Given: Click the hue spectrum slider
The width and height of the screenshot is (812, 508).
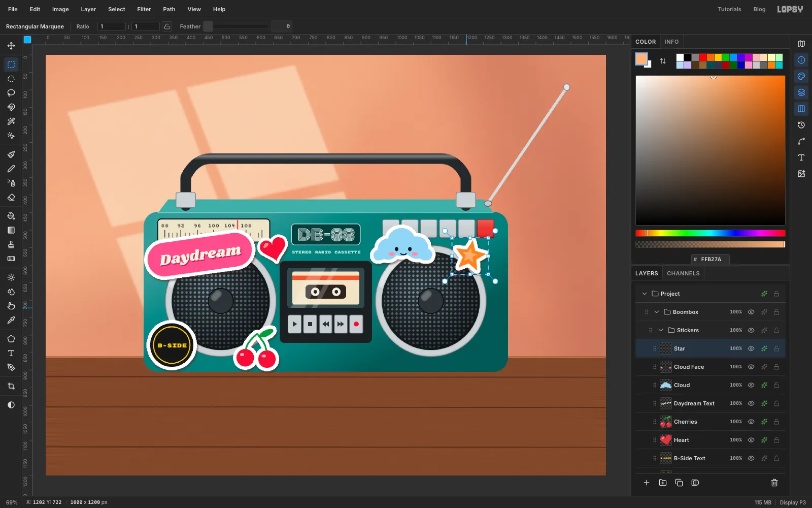Looking at the screenshot, I should point(710,233).
